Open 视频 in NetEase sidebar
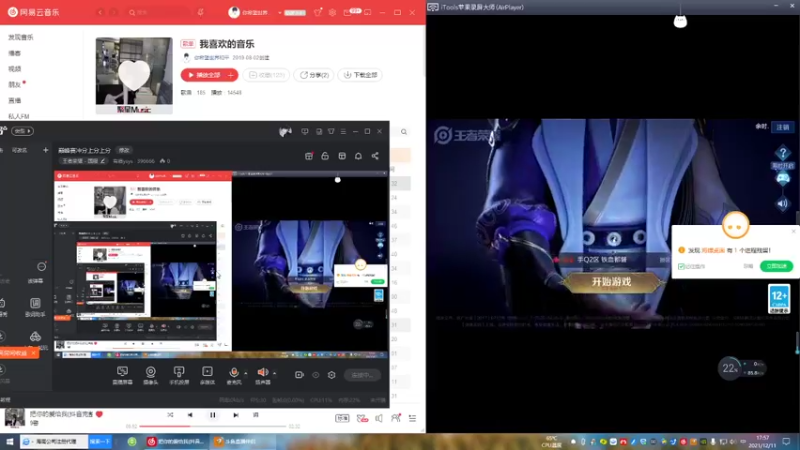Screen dimensions: 800x450 [x=15, y=69]
